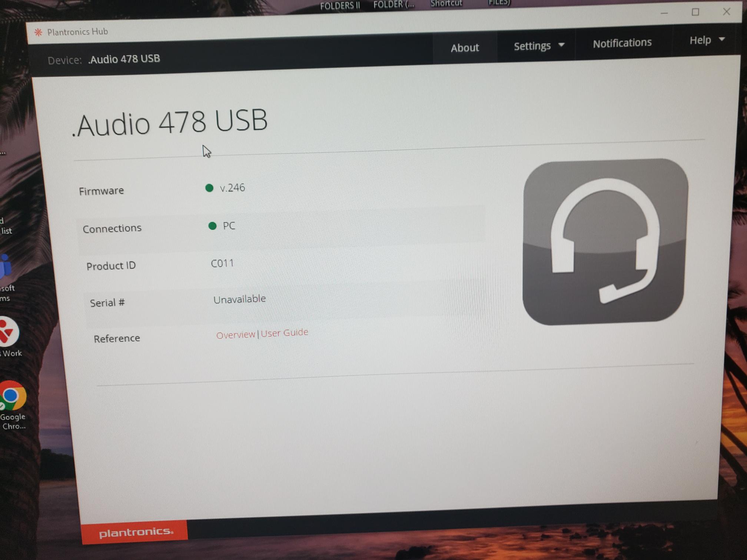
Task: Click the Reference row label
Action: [x=117, y=339]
